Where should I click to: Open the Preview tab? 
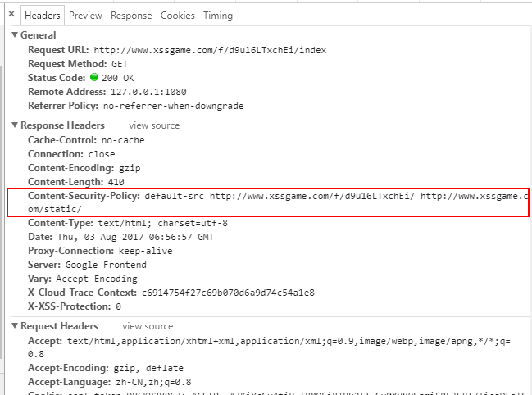pos(85,16)
